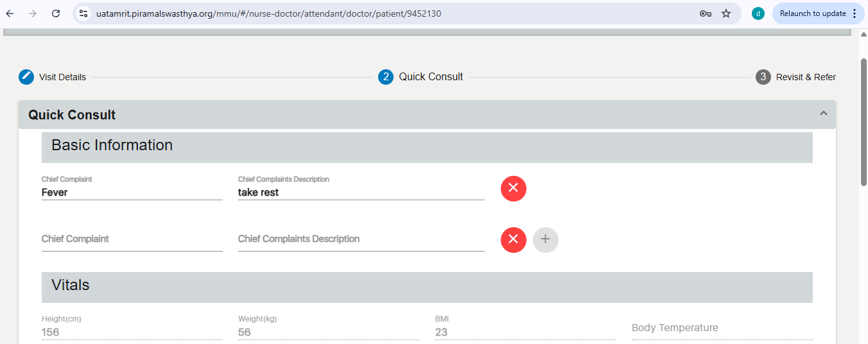Reload the page with refresh icon
The height and width of the screenshot is (344, 868).
point(56,13)
